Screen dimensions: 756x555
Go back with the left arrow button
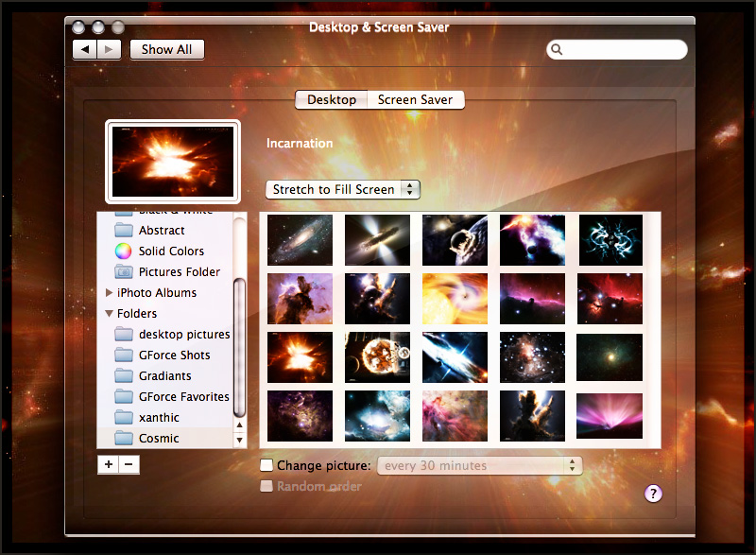[85, 50]
